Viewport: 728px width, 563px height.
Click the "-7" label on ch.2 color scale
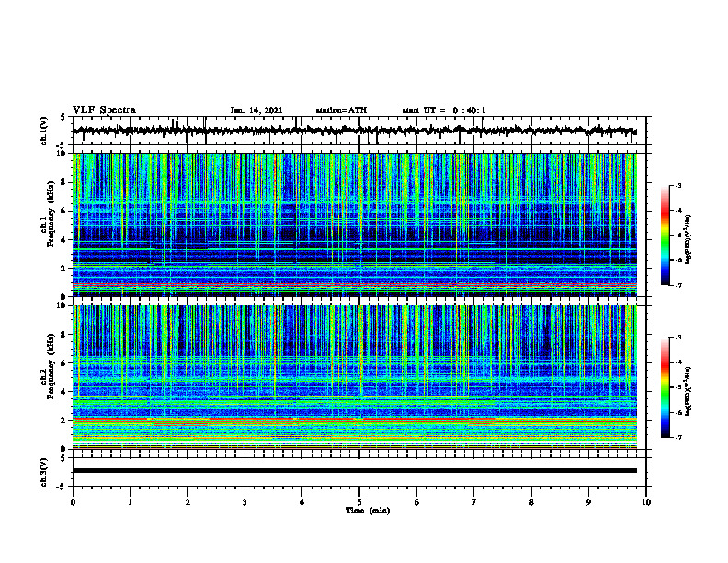677,437
